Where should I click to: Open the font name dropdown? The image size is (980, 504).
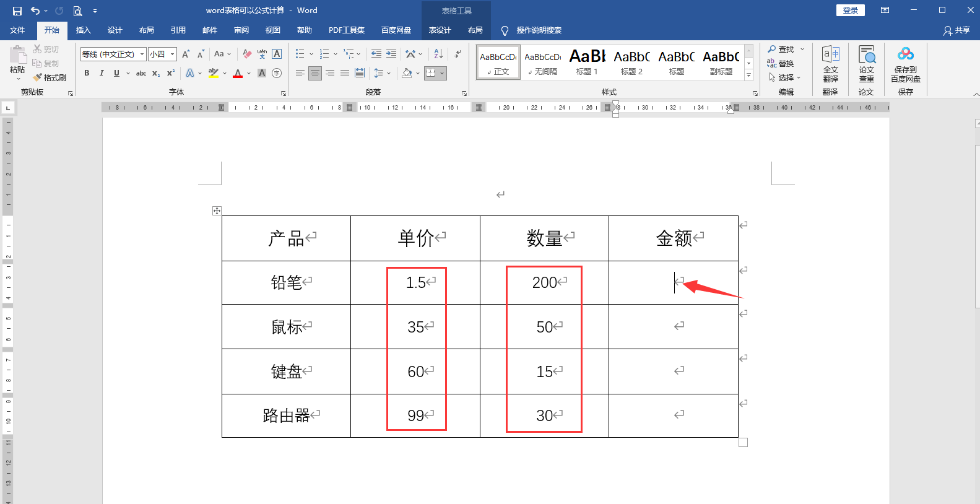(142, 54)
